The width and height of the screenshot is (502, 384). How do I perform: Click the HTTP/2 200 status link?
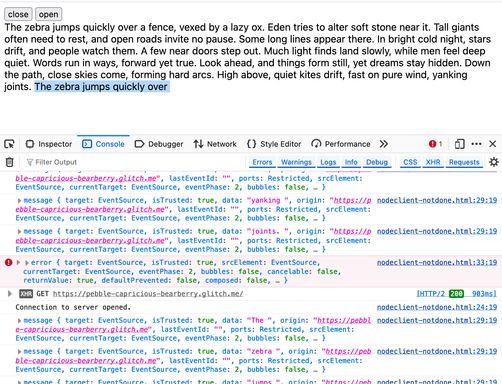tap(456, 294)
